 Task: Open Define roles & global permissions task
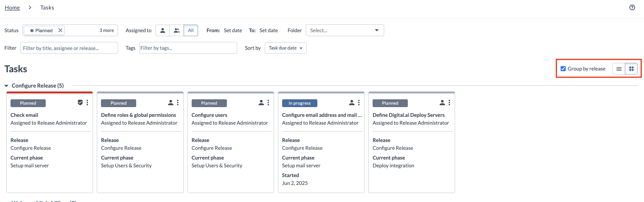coord(138,115)
